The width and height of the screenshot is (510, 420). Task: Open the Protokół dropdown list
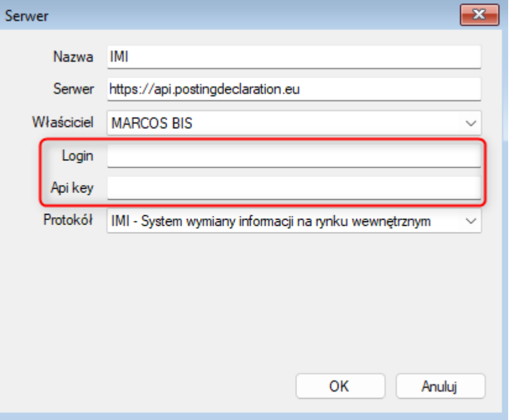294,221
